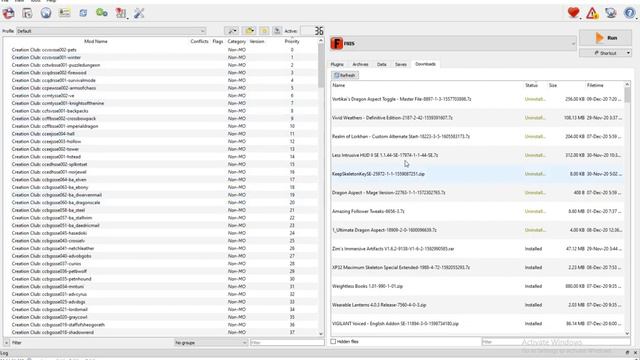Click the orange Run play icon

point(599,38)
